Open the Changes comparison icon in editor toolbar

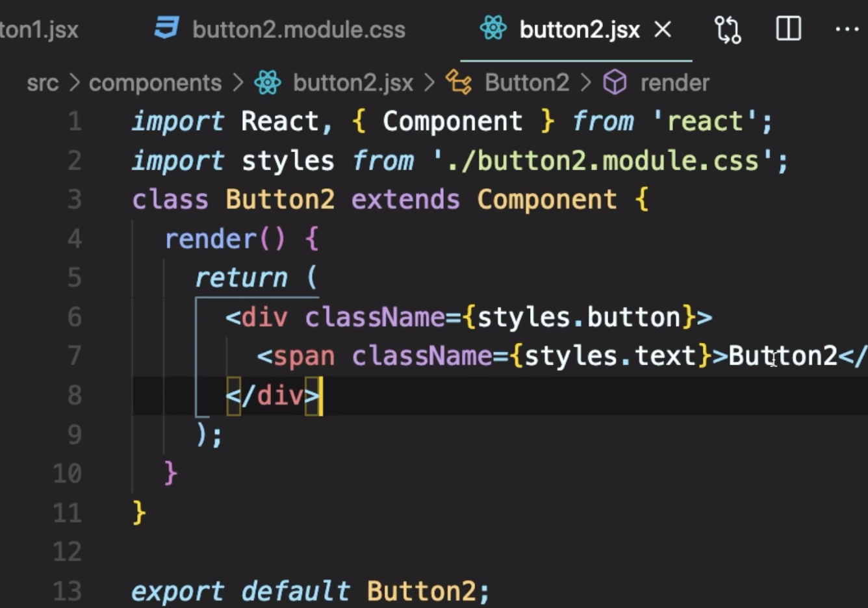point(727,29)
